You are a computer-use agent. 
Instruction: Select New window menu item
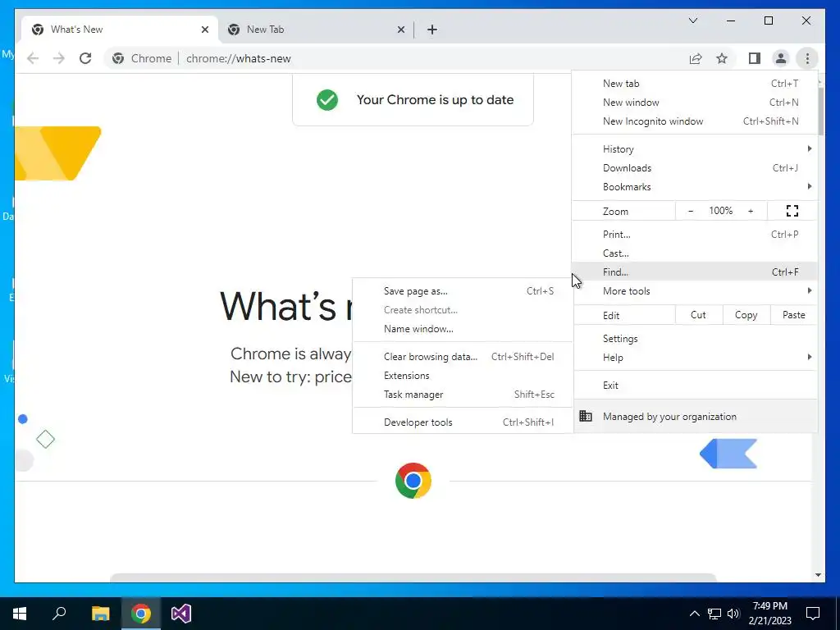click(x=695, y=103)
